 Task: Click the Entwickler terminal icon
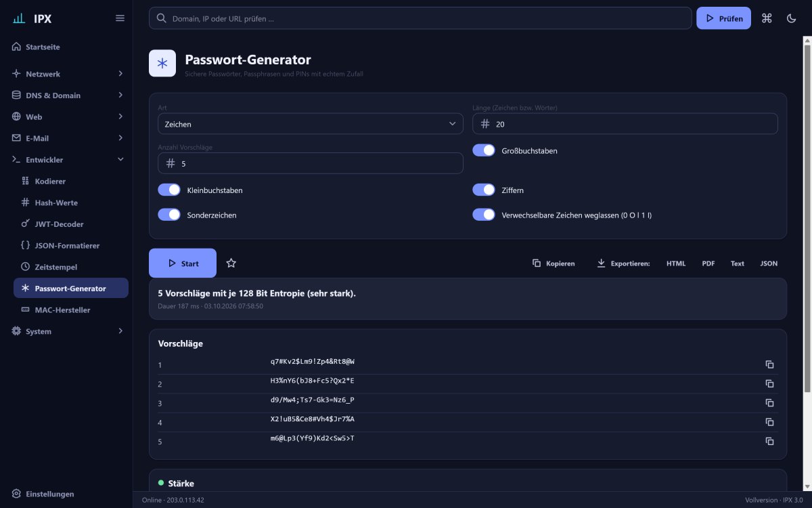[x=16, y=160]
